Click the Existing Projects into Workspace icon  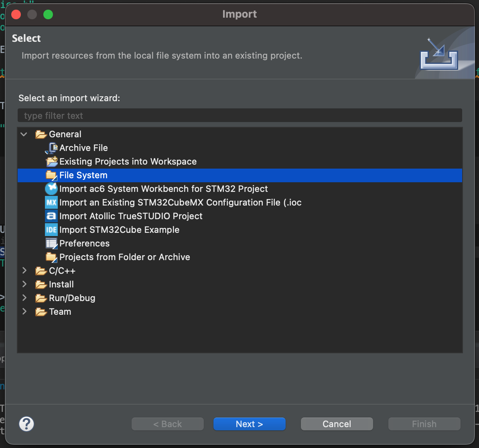click(52, 162)
